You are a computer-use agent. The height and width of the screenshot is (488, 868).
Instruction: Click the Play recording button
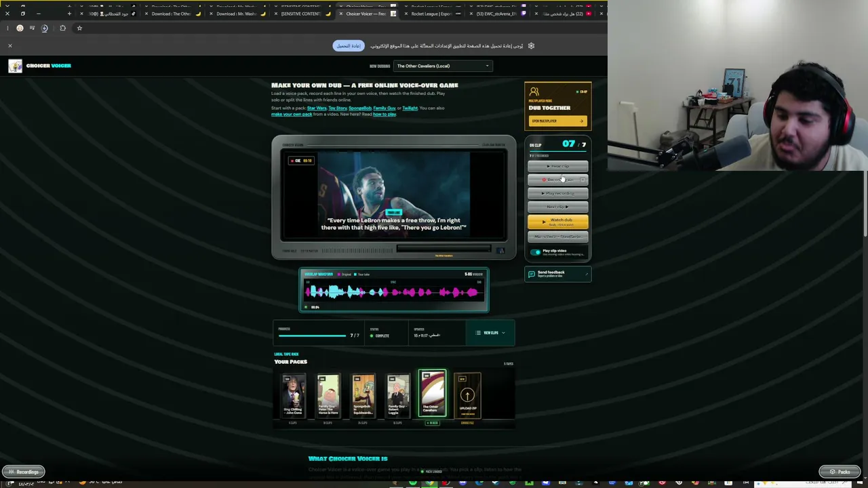(x=558, y=193)
